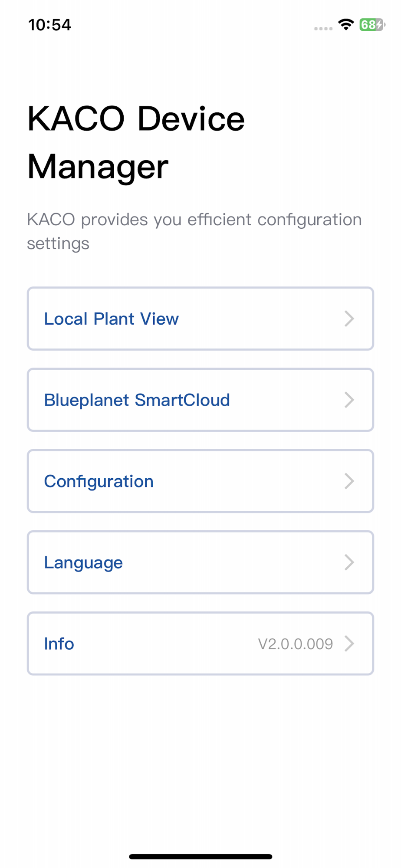Select the Configuration label
401x868 pixels.
tap(99, 481)
